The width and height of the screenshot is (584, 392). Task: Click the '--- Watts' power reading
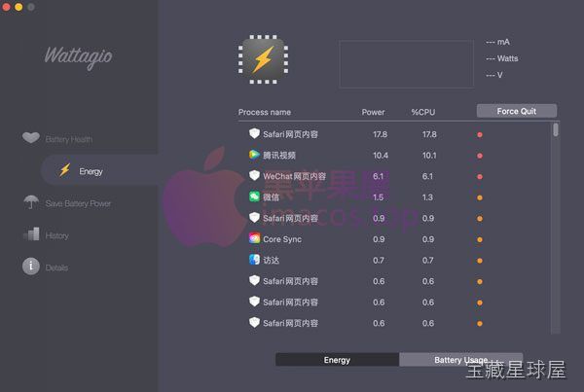click(502, 58)
